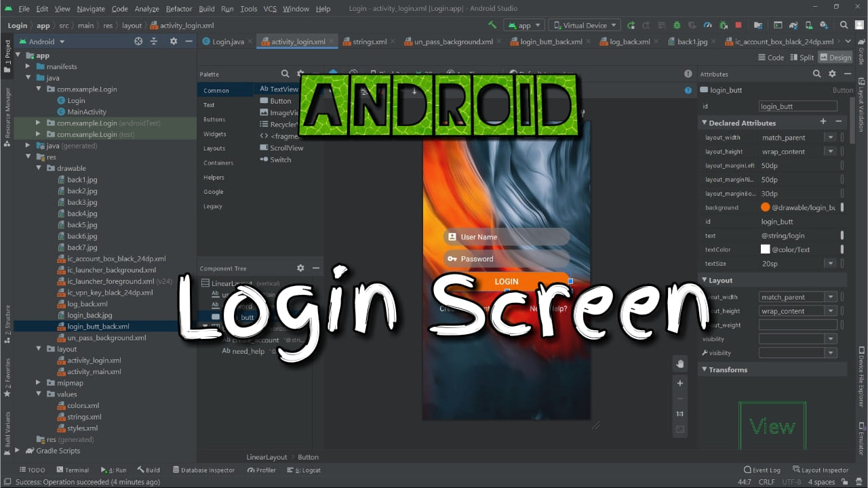The image size is (868, 488).
Task: Expand the mipmap folder
Action: (39, 383)
